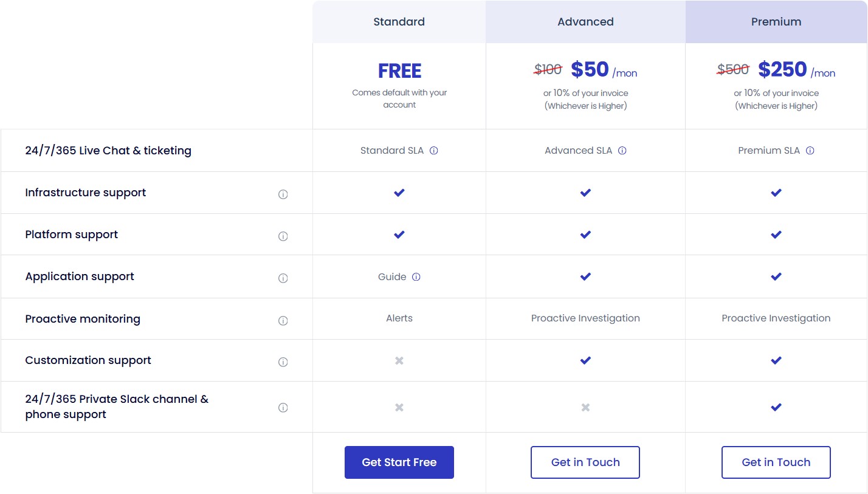Click the Get Start Free button

399,462
